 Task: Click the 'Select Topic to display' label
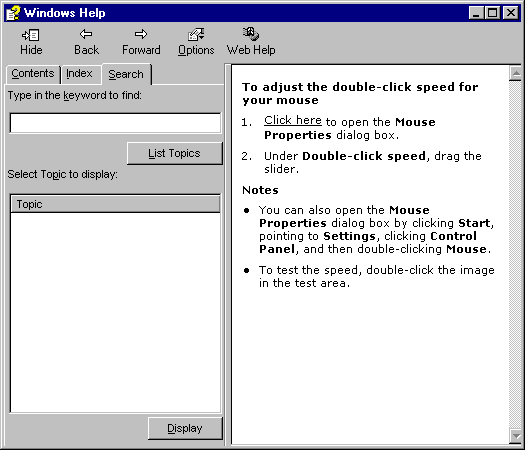pos(63,174)
